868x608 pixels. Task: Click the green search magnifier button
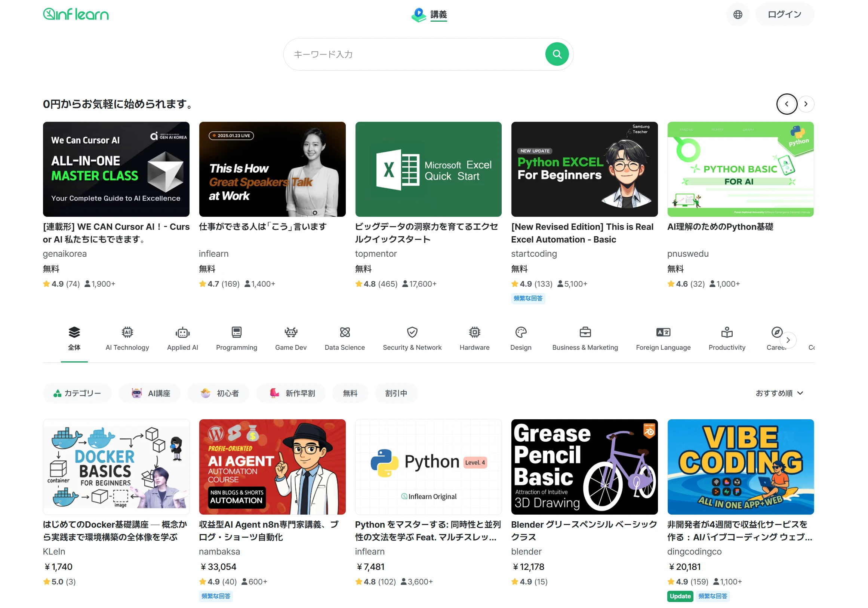point(557,54)
